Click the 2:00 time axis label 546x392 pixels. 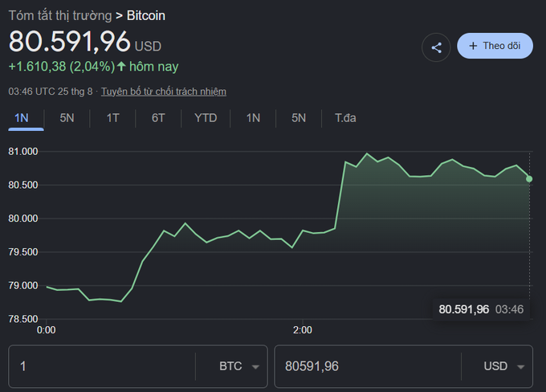pyautogui.click(x=303, y=330)
